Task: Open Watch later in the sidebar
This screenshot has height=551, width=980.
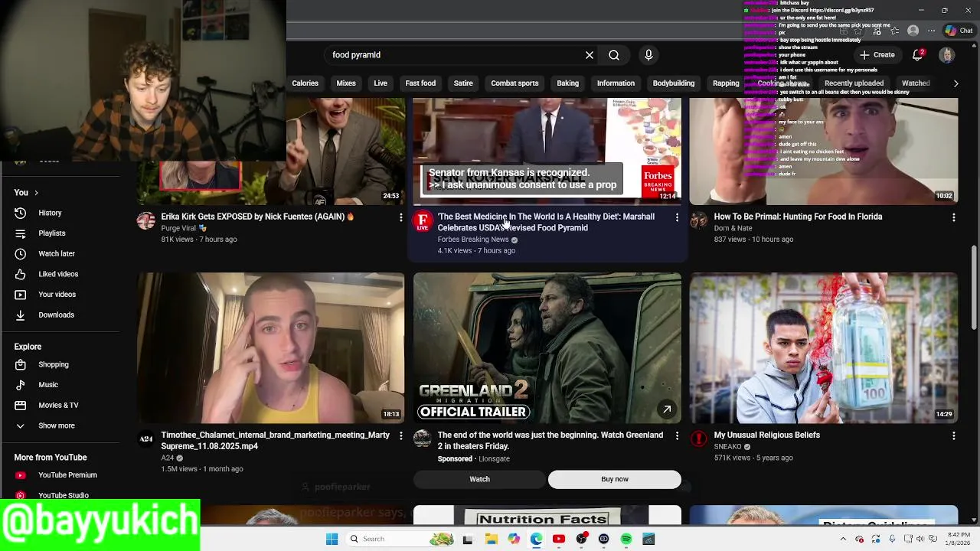Action: (x=57, y=253)
